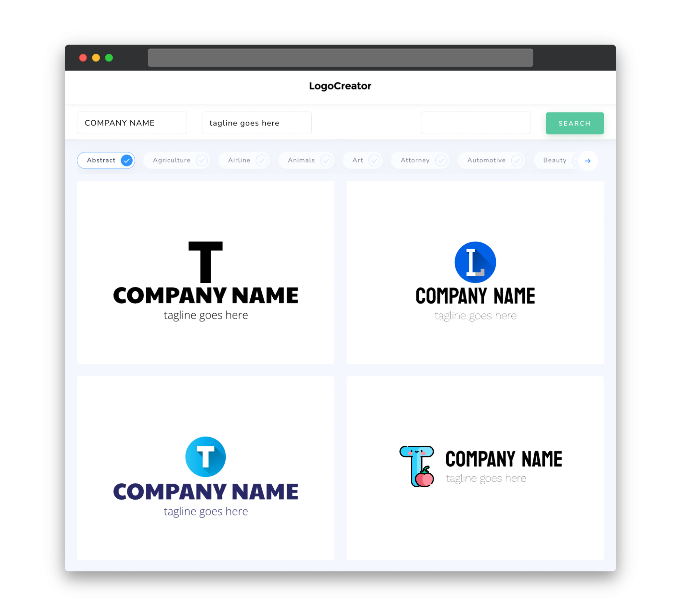Screen dimensions: 681x616
Task: Click the Abstract category filter icon
Action: 126,160
